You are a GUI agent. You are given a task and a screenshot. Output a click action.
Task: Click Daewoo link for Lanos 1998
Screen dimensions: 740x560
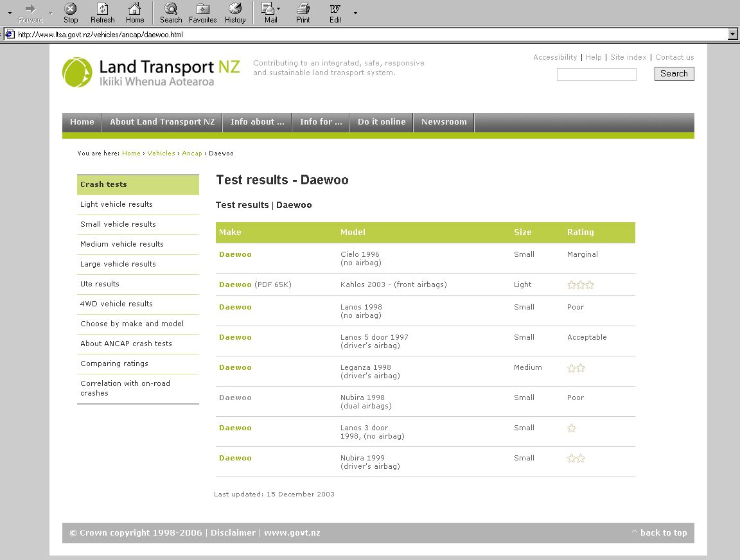(235, 307)
